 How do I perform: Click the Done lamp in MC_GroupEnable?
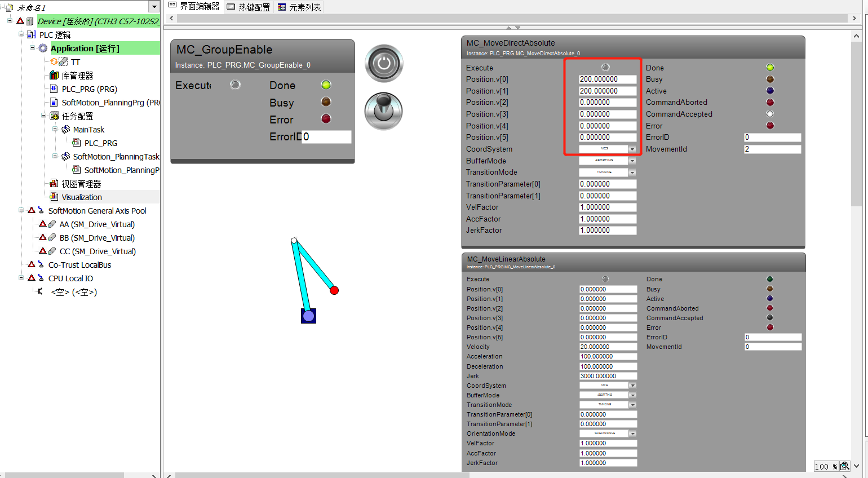[x=326, y=85]
